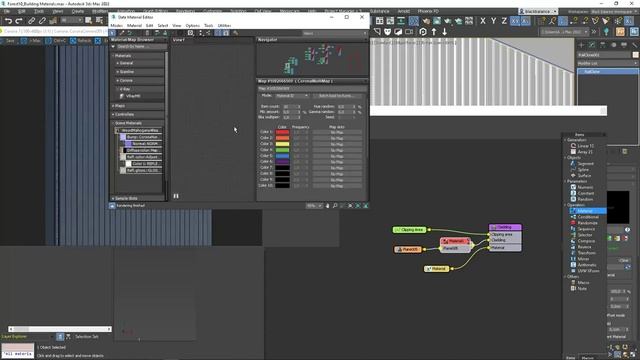Select the Cladding node header
640x360 pixels.
tap(505, 227)
